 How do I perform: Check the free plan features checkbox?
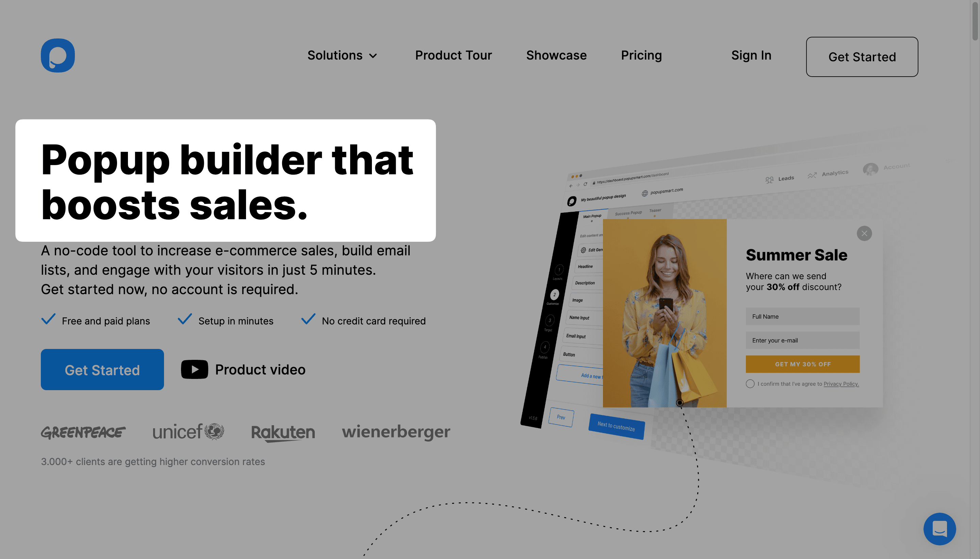tap(48, 319)
